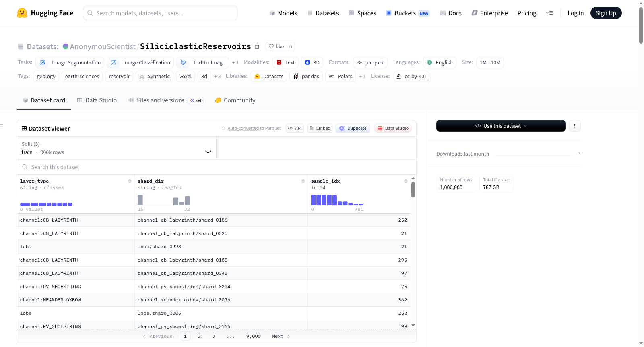
Task: Click the AnonymouScientist avatar icon
Action: click(x=66, y=46)
